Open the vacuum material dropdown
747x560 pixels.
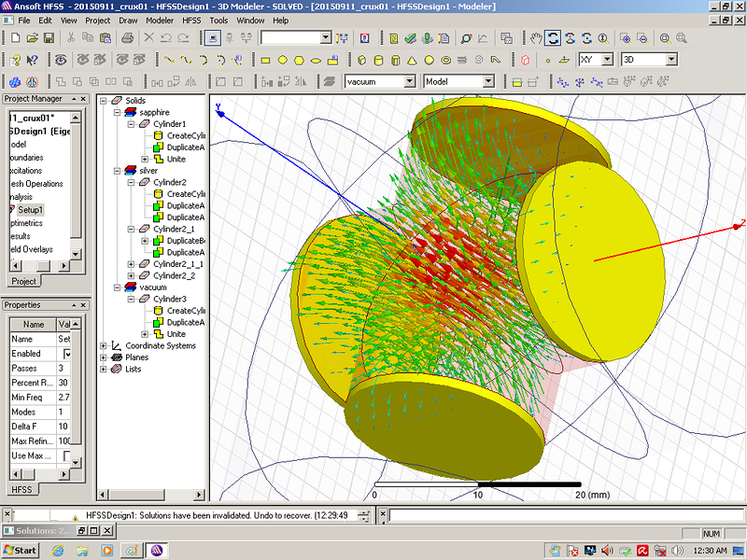[409, 81]
